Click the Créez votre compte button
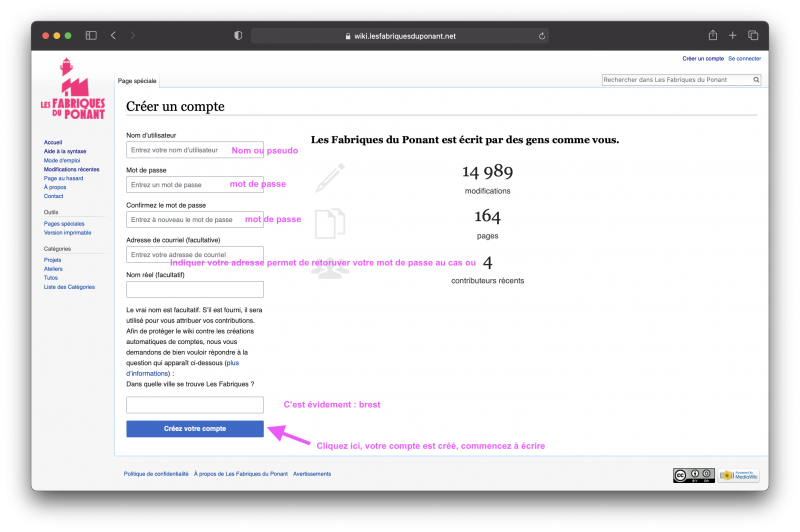Viewport: 800px width, 532px height. 195,429
